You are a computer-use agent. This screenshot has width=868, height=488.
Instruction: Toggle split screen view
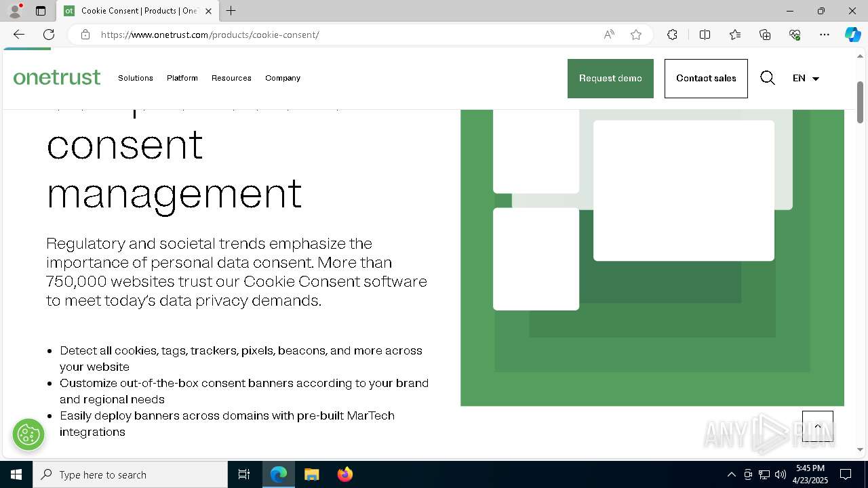point(705,35)
